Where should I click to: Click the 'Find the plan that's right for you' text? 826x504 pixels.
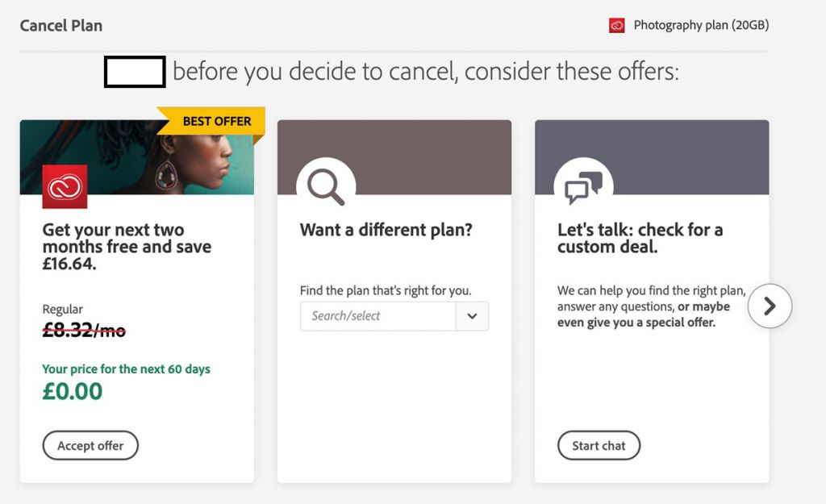[386, 291]
